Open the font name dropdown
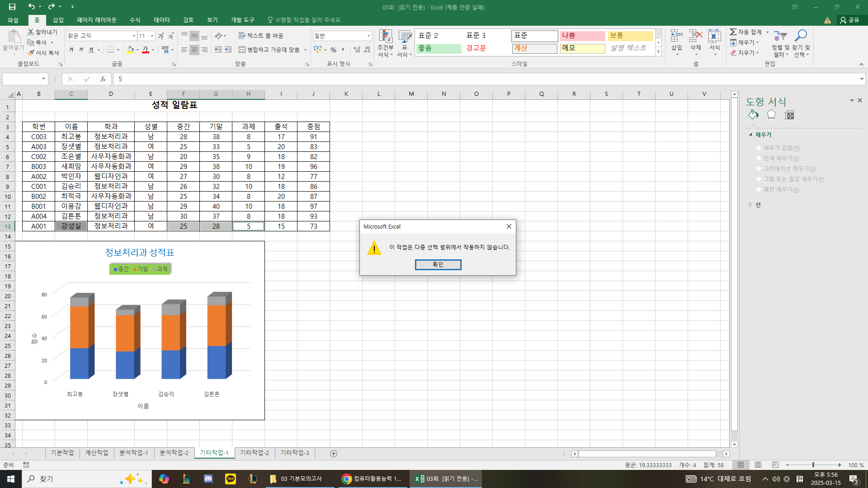 tap(134, 36)
